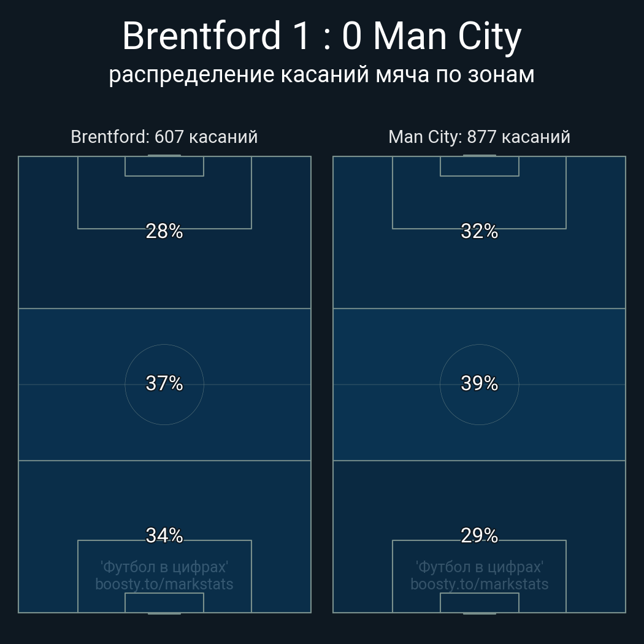Click the bottom six-yard box on Brentford pitch
Screen dimensions: 644x644
pyautogui.click(x=164, y=602)
